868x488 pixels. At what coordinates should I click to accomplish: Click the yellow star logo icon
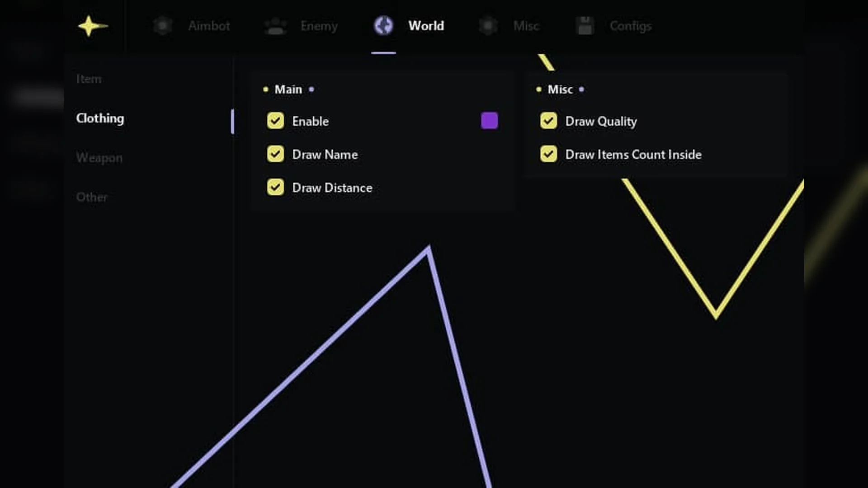pyautogui.click(x=93, y=26)
